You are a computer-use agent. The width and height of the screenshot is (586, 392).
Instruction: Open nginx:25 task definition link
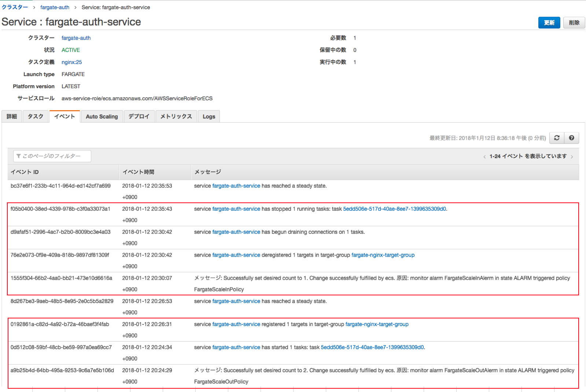coord(71,62)
